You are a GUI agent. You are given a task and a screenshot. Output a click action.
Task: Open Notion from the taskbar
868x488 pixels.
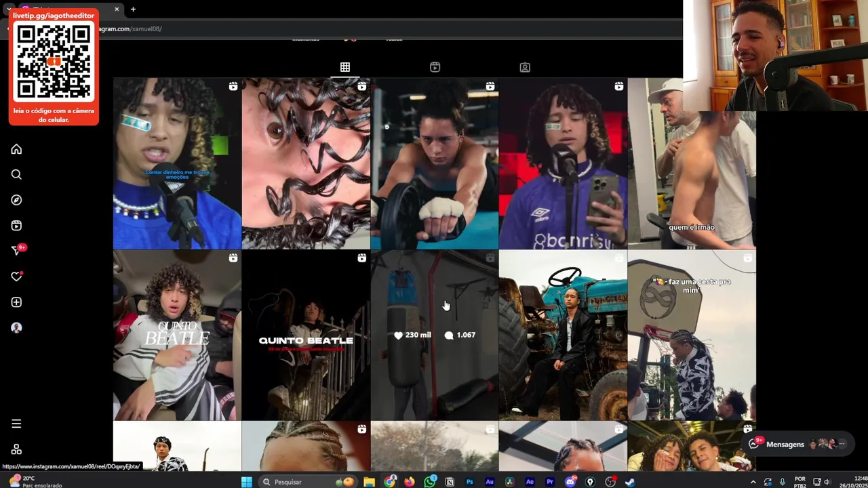pos(450,482)
